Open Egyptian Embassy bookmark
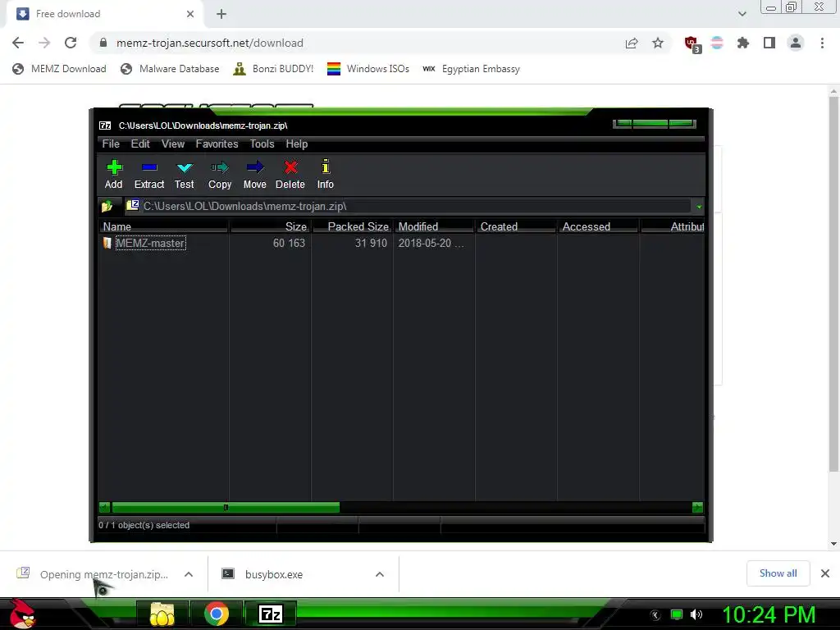 click(471, 69)
